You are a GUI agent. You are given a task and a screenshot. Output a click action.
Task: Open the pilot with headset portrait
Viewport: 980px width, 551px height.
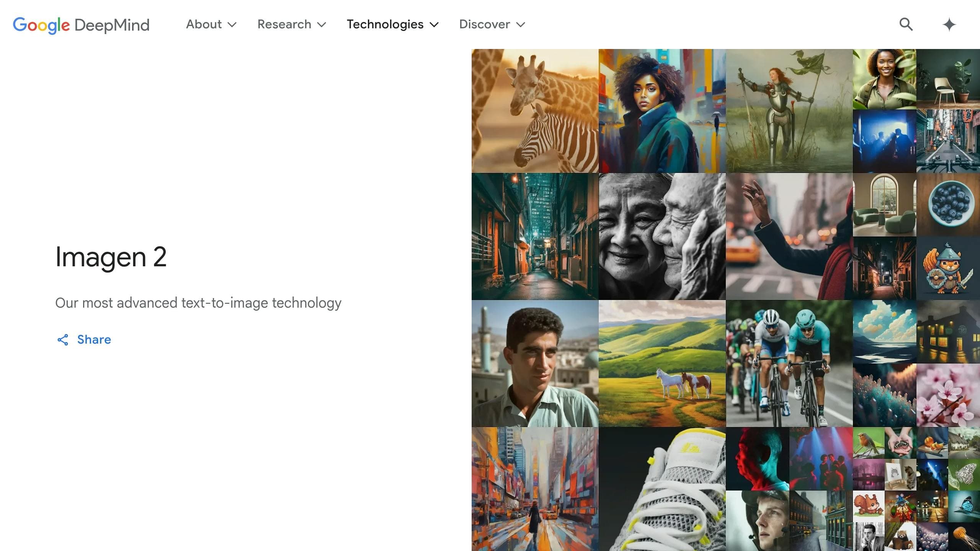[x=758, y=521]
